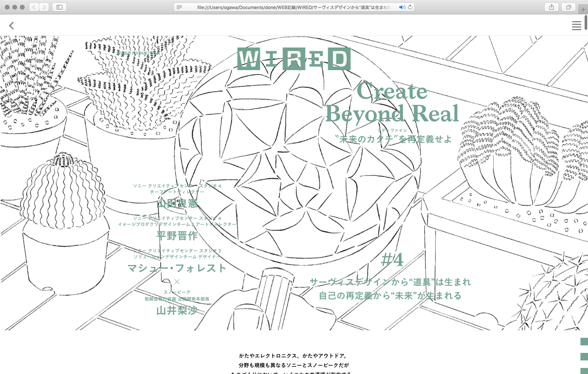Add a new tab with plus button
The height and width of the screenshot is (374, 588).
(583, 9)
